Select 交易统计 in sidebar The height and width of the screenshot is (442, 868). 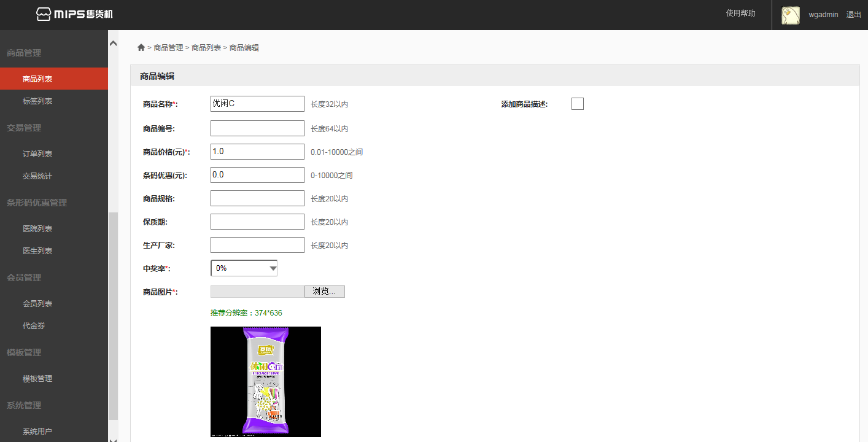pos(37,176)
